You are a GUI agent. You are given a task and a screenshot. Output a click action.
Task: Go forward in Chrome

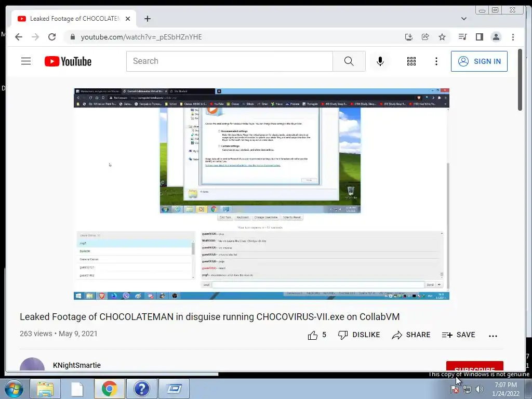pyautogui.click(x=35, y=37)
